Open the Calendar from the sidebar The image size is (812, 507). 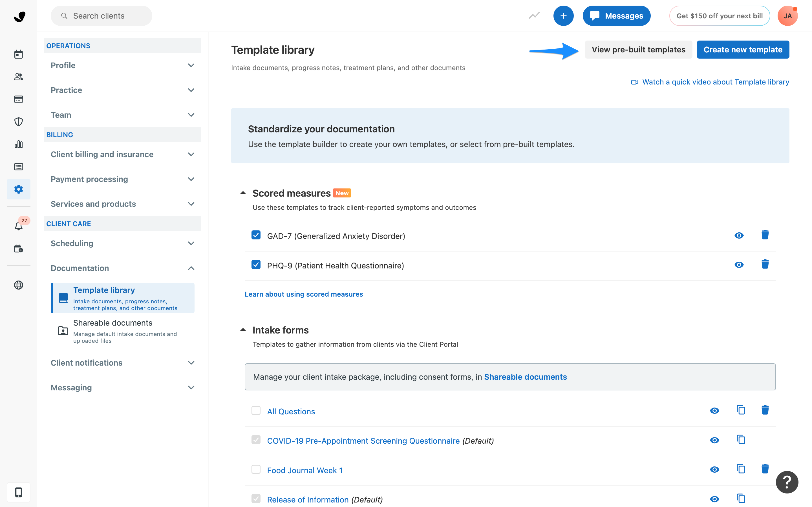coord(18,54)
